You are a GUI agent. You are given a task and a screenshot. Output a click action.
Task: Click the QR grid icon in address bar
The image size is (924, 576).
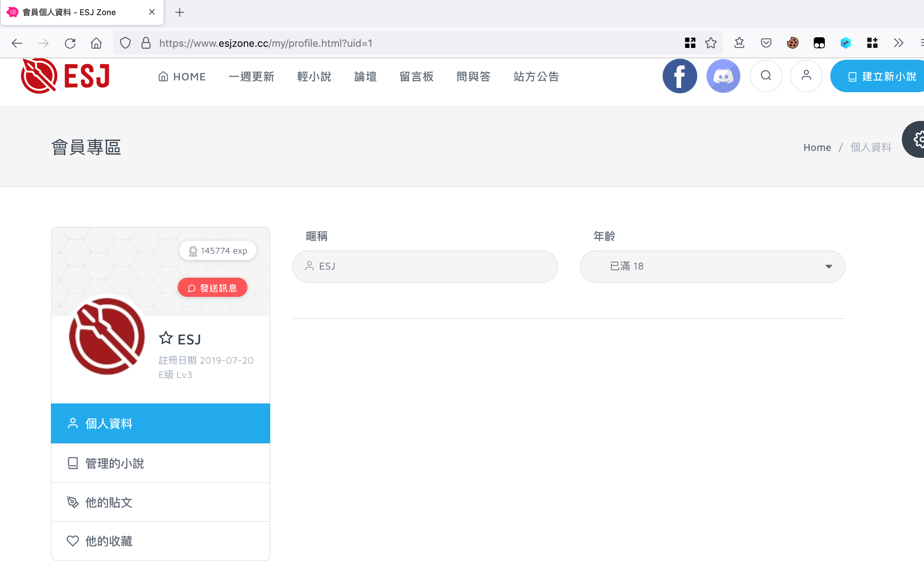[690, 43]
